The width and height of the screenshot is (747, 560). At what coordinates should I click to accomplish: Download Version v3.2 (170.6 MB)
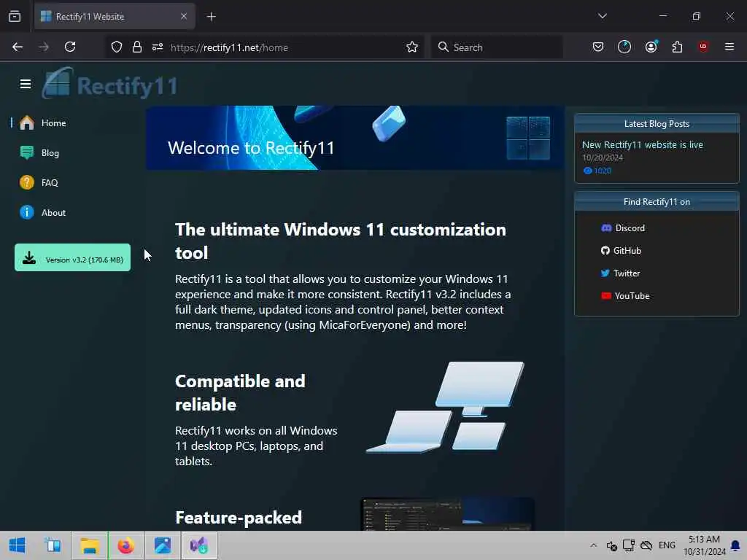point(72,257)
